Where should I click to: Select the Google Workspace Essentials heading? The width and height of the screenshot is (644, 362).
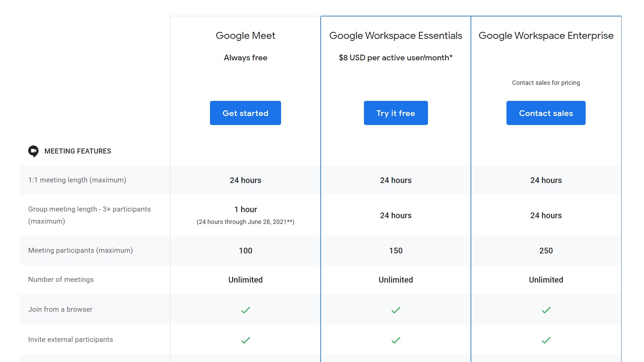395,36
